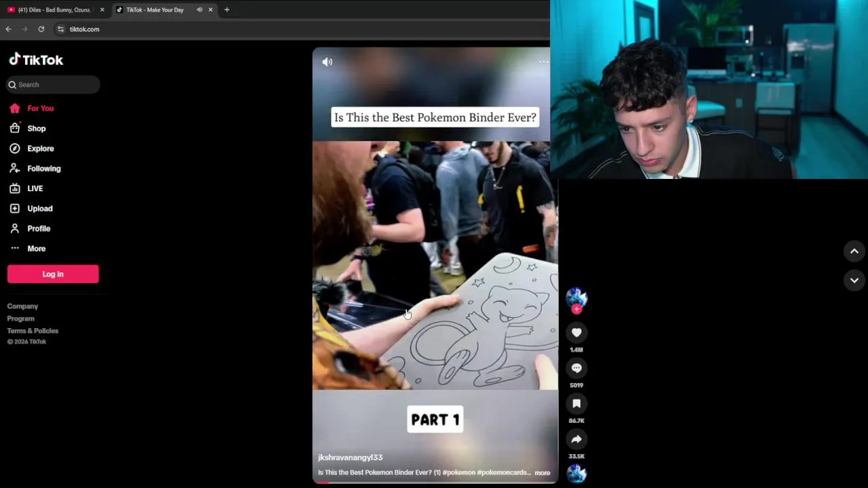The image size is (868, 488).
Task: Open Terms & Policies link
Action: click(33, 331)
